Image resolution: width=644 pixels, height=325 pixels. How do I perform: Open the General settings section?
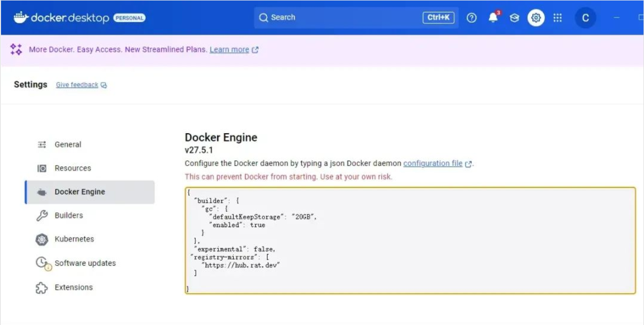89,145
